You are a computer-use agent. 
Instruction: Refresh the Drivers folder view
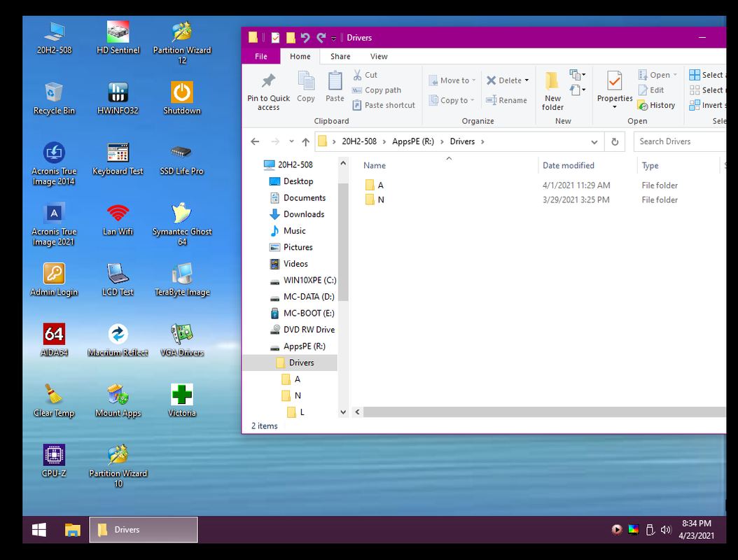pyautogui.click(x=615, y=141)
